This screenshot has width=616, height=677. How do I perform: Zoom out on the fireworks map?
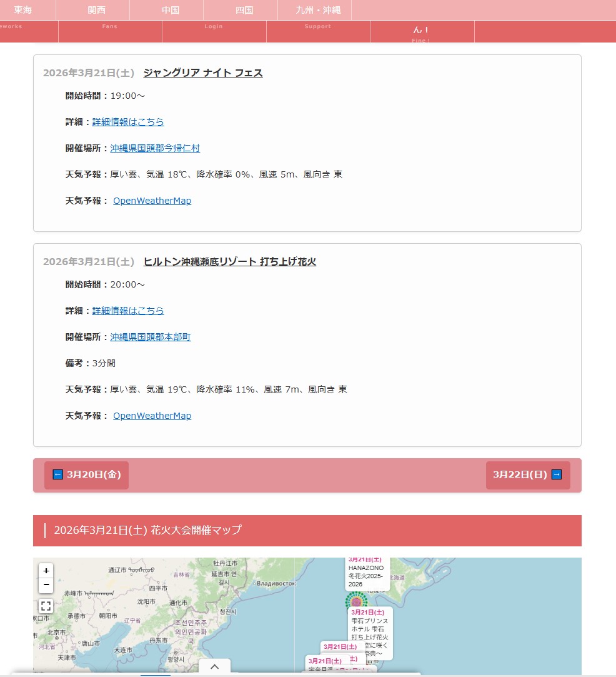click(x=46, y=585)
